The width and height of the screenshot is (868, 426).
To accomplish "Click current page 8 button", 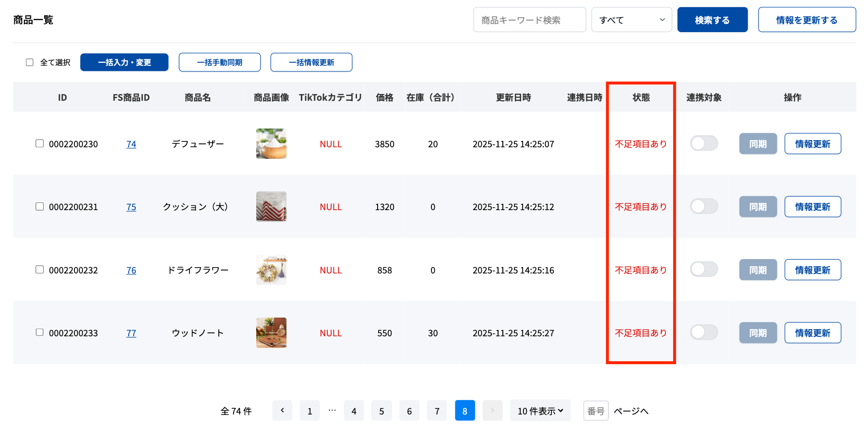I will 465,411.
